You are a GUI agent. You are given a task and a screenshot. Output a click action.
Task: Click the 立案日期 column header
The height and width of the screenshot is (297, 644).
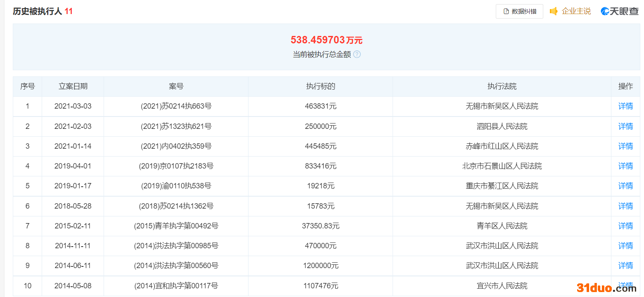[x=73, y=86]
